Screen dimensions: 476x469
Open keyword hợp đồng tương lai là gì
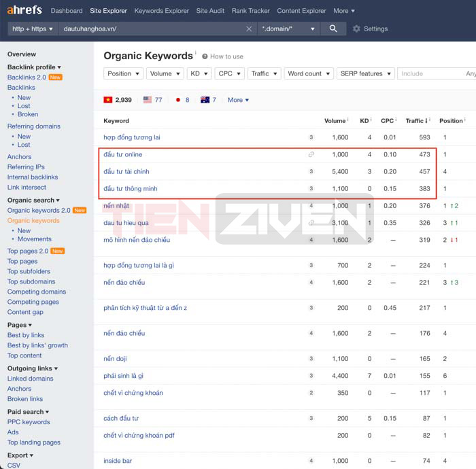(139, 266)
